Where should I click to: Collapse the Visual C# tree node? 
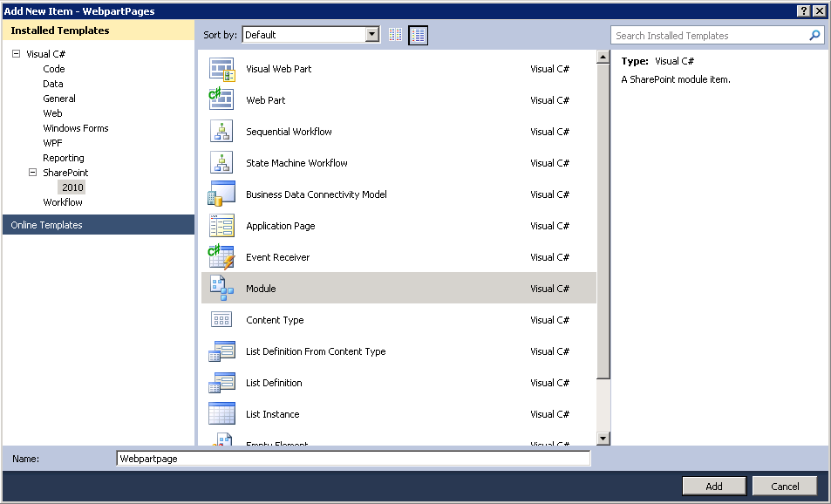(x=16, y=53)
